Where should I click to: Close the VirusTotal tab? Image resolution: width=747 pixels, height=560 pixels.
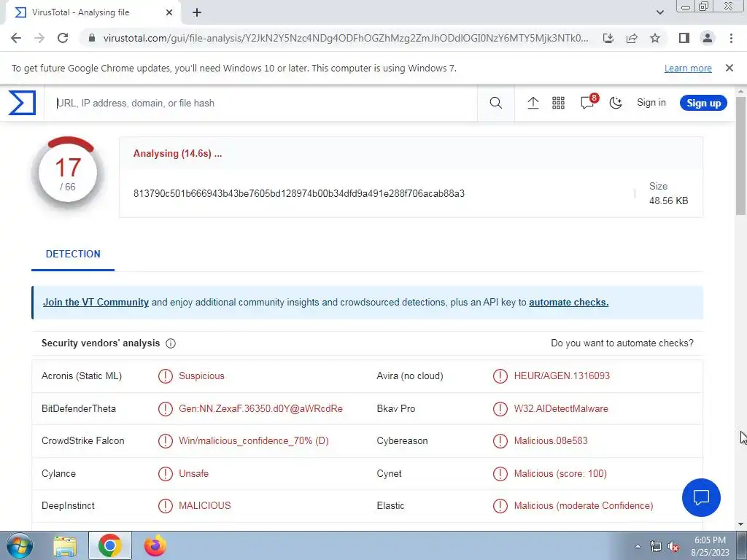coord(169,12)
